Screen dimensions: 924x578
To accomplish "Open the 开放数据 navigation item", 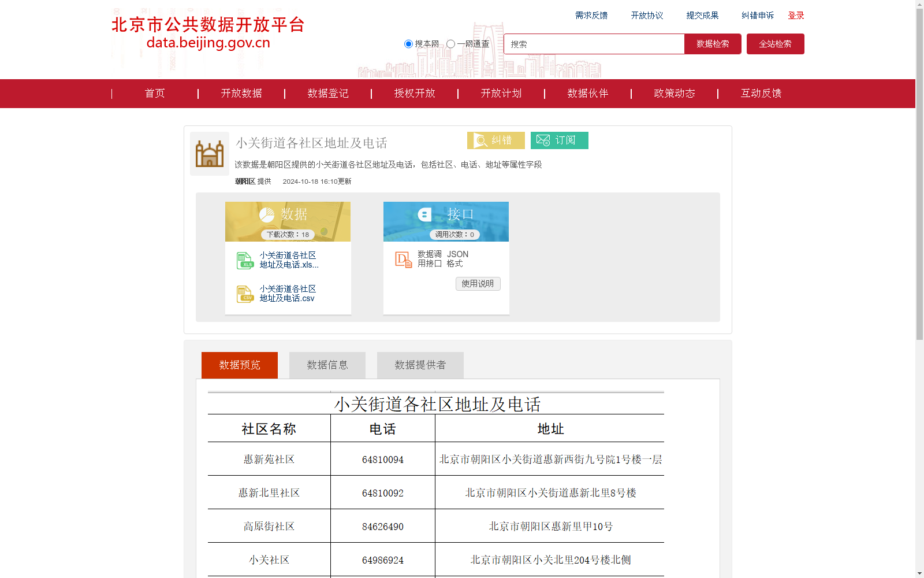I will tap(241, 94).
